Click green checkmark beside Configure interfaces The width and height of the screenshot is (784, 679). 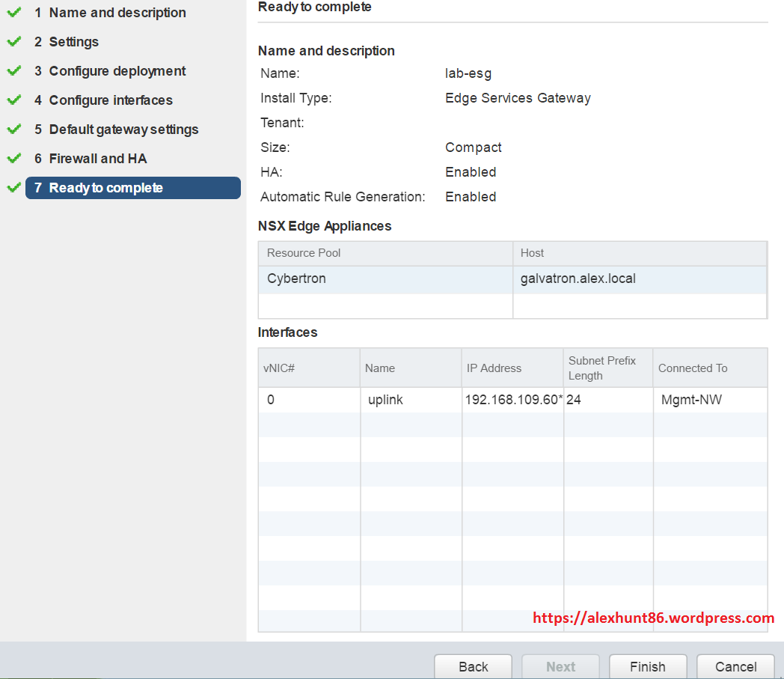coord(13,100)
